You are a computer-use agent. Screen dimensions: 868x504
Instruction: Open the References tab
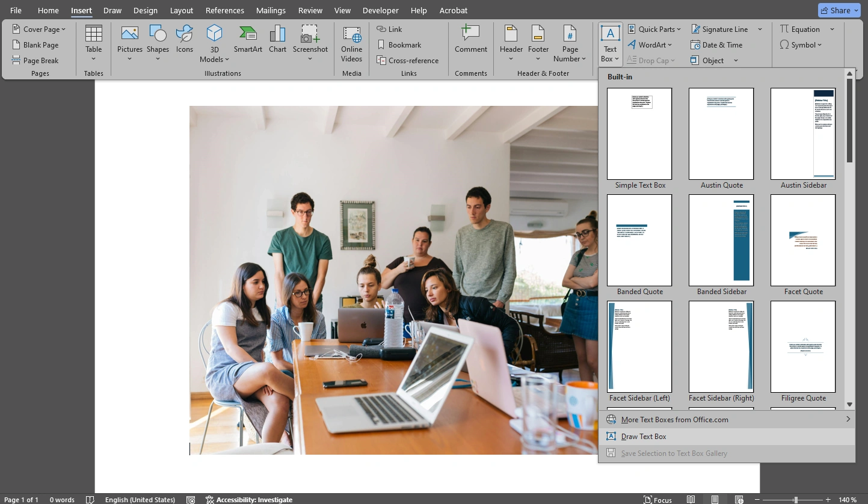224,10
